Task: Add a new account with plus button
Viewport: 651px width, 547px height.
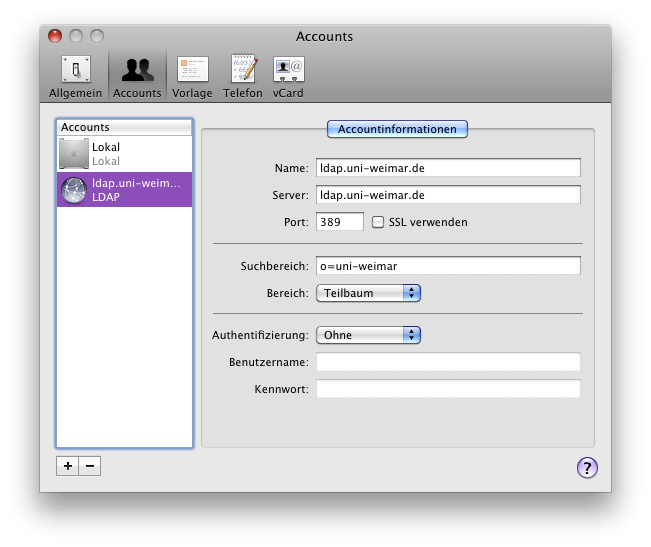Action: click(x=67, y=466)
